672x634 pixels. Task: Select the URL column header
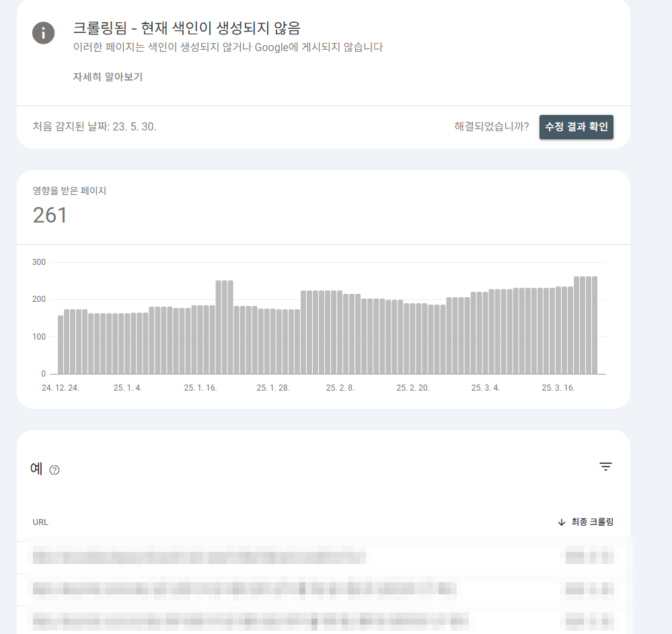40,521
